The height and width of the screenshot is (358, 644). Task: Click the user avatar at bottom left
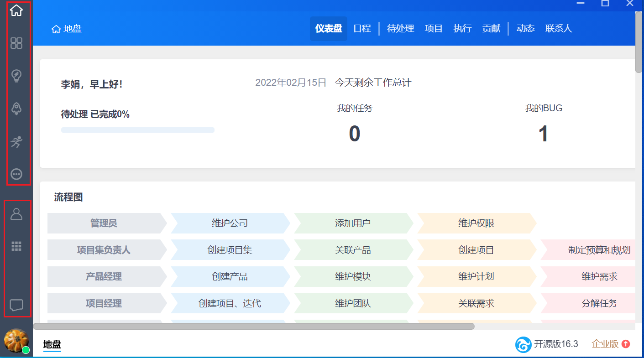[16, 341]
